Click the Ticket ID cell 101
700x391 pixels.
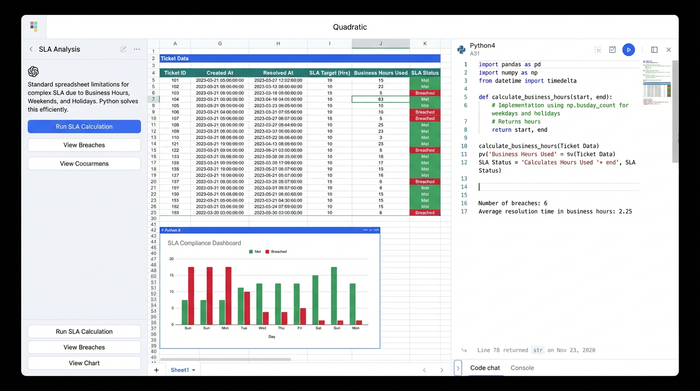pyautogui.click(x=175, y=80)
